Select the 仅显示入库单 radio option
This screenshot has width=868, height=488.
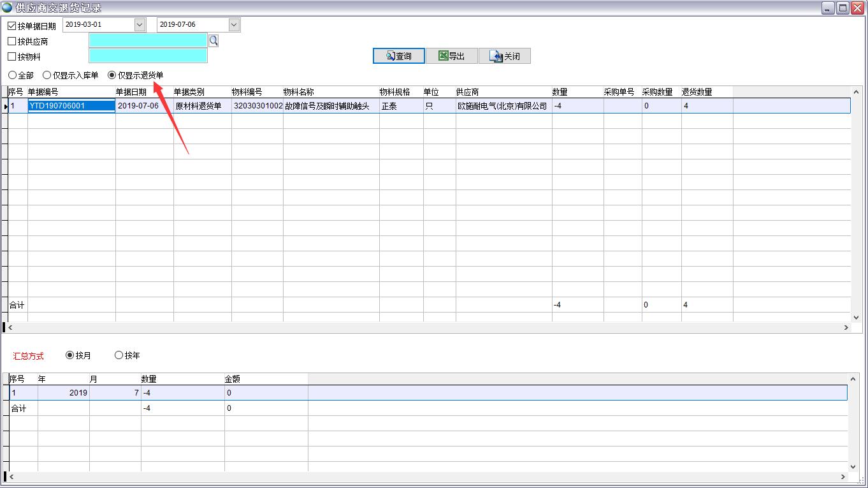47,75
